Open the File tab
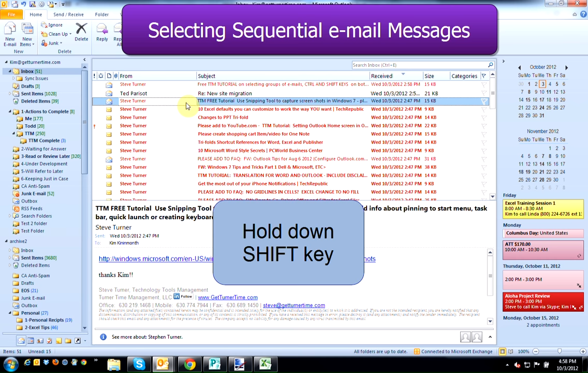 pos(11,15)
